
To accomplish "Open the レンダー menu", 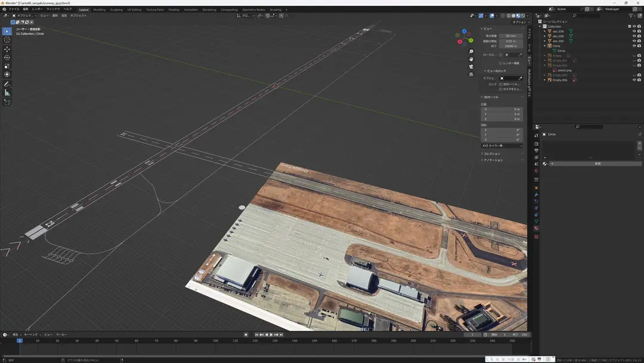I will pos(37,9).
